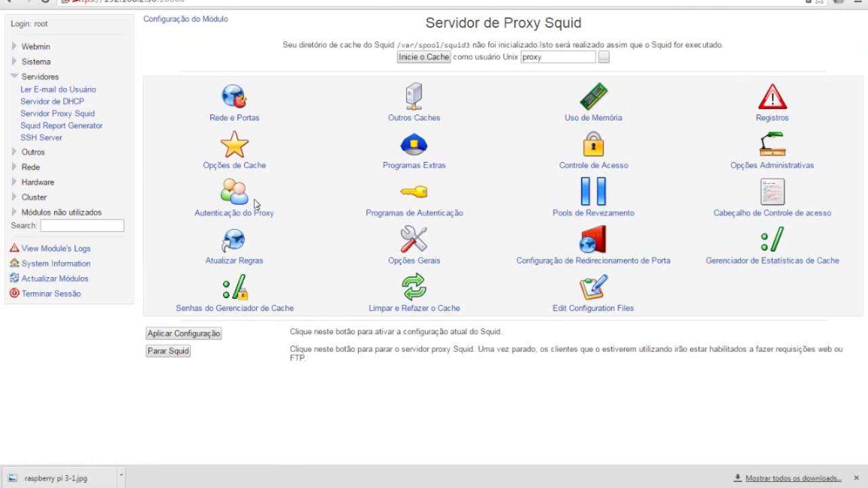
Task: Open the Pools de Revezamento blue bars icon
Action: pos(593,192)
